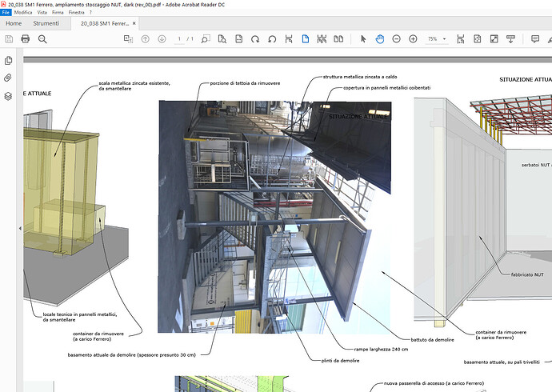
Task: Zoom out with the minus button
Action: click(x=397, y=39)
